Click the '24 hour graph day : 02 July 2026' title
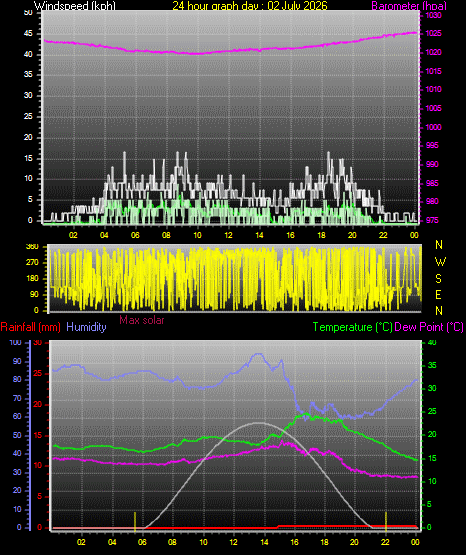 (x=250, y=6)
